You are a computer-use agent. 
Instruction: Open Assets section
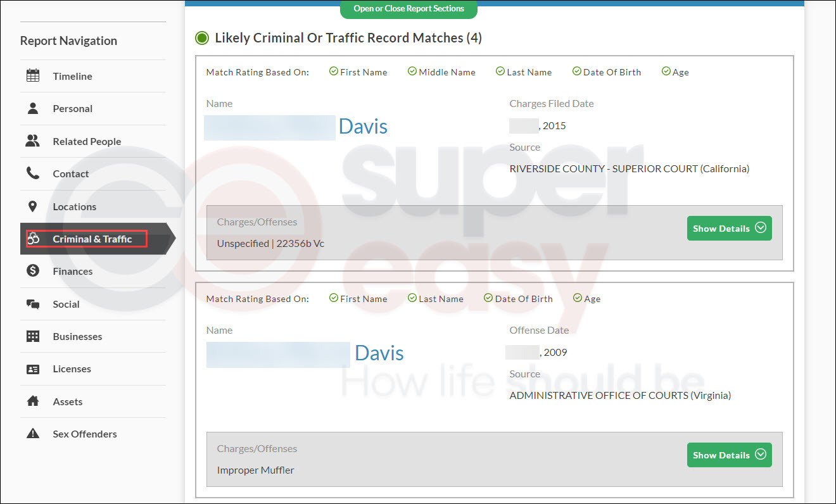pyautogui.click(x=92, y=401)
